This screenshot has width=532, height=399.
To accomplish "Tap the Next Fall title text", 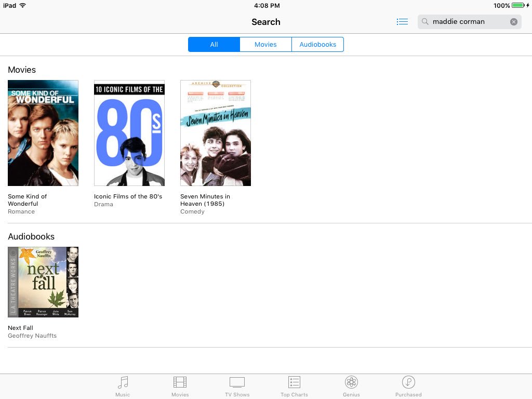I will 20,328.
